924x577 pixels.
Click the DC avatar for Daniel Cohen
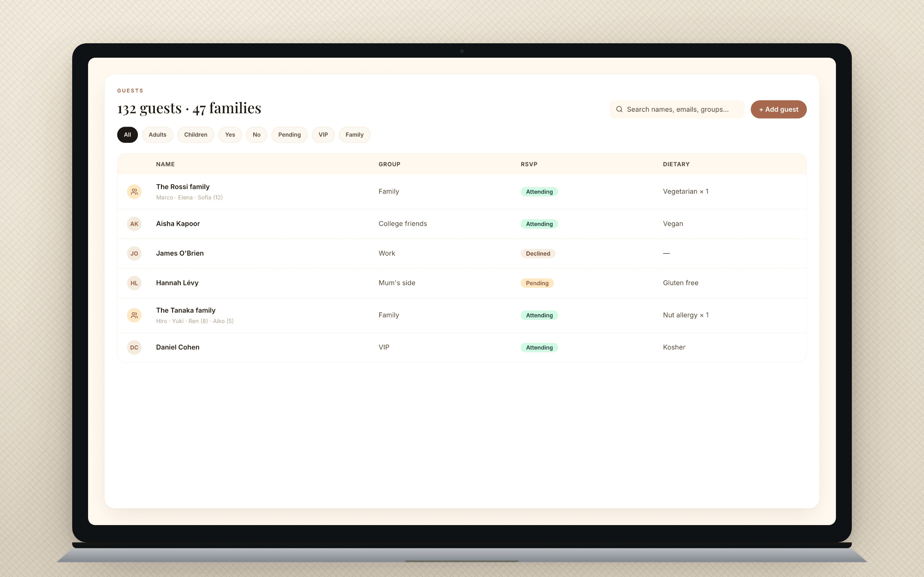click(134, 347)
